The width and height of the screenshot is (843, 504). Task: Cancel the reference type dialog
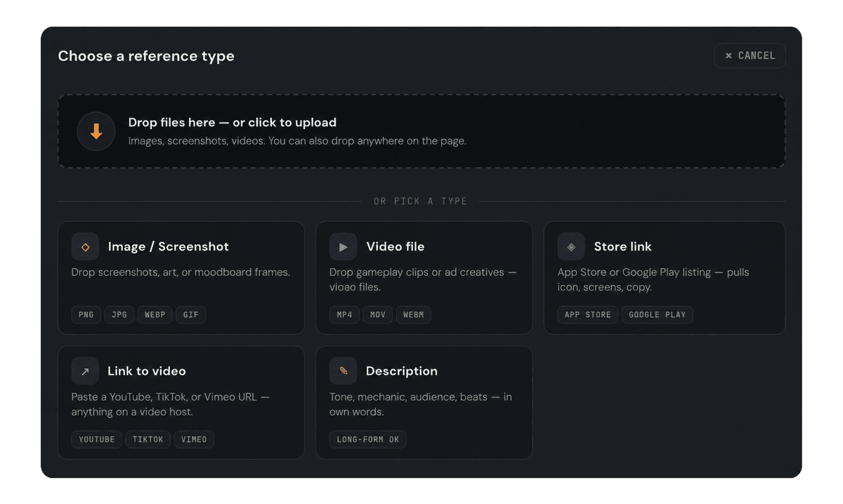point(750,55)
